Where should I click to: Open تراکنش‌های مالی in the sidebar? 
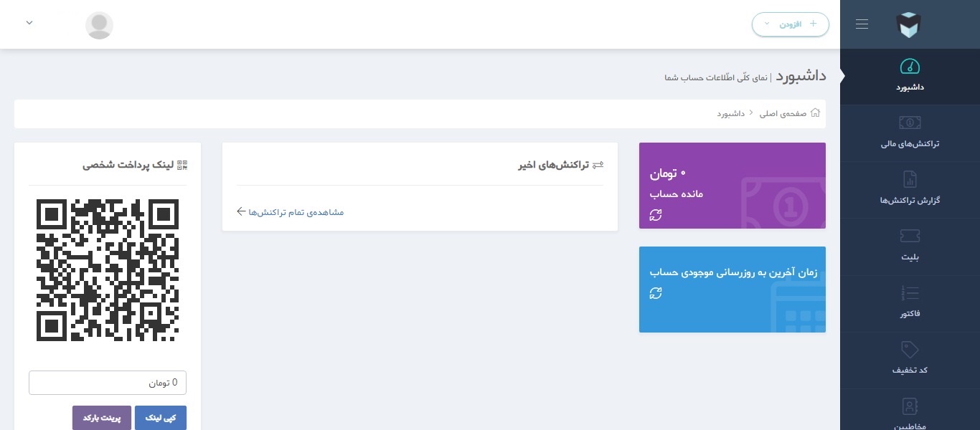click(910, 133)
